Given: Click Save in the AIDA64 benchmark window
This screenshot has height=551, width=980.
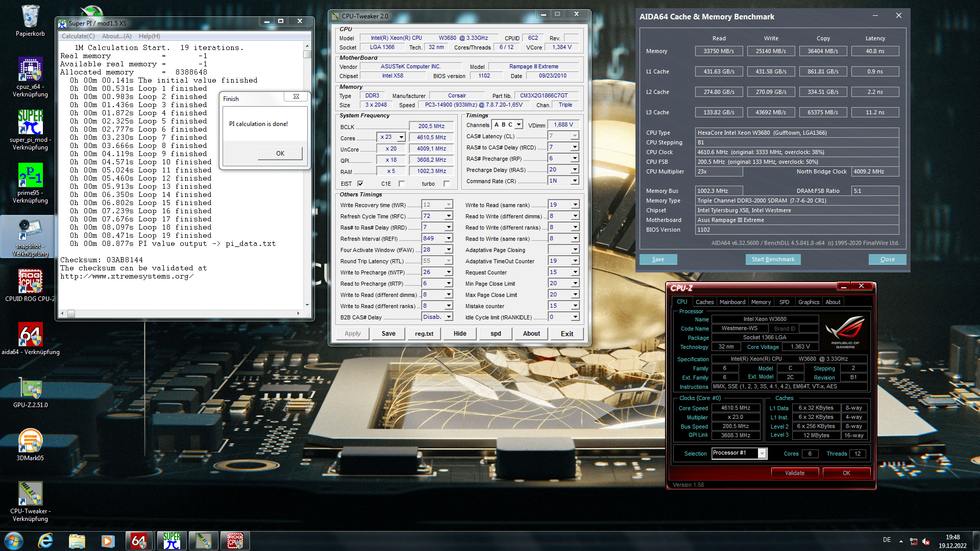Looking at the screenshot, I should (x=658, y=259).
